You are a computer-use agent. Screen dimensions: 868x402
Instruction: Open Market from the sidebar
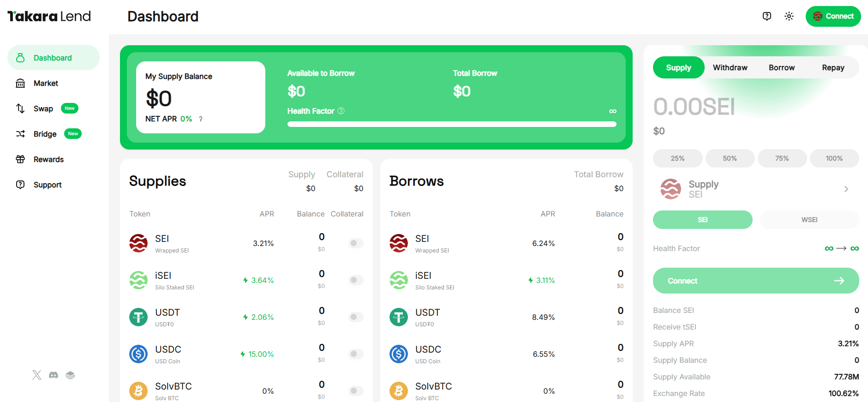[x=46, y=83]
